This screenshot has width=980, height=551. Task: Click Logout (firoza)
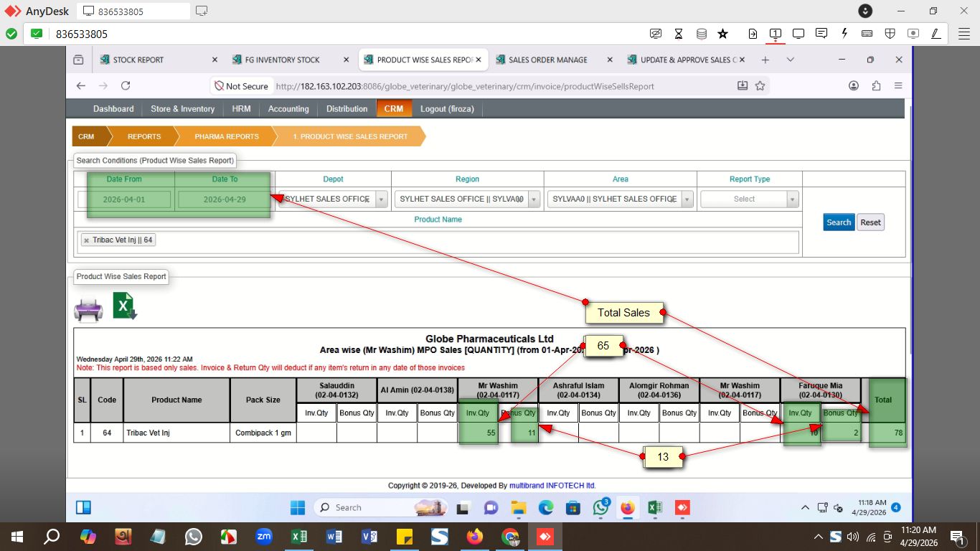tap(448, 108)
